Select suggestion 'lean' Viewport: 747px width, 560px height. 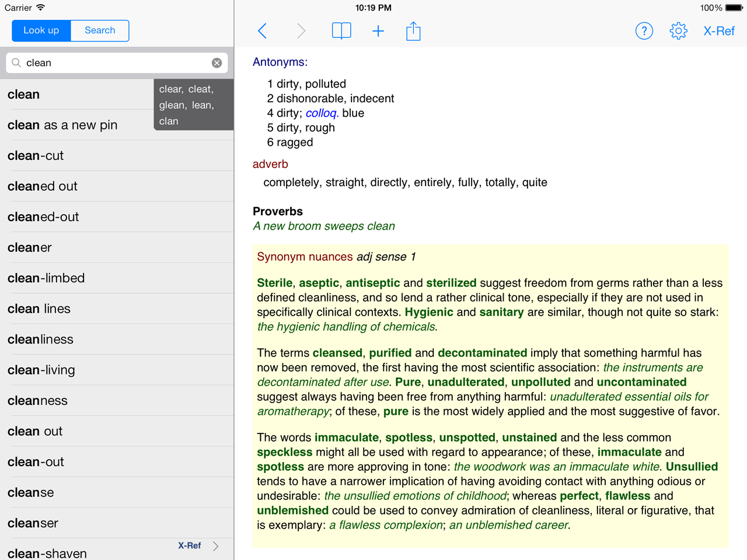[x=203, y=105]
